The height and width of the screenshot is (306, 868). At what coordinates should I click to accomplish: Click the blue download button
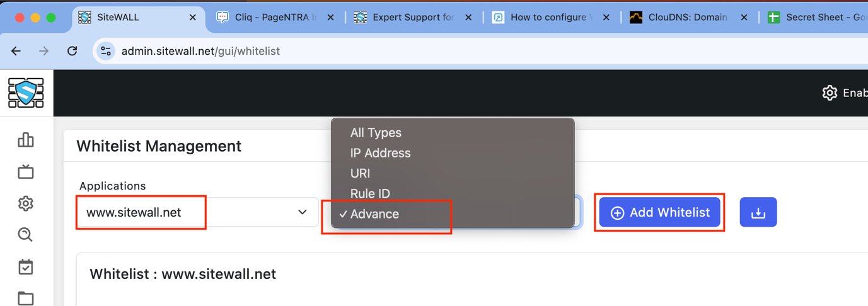758,213
